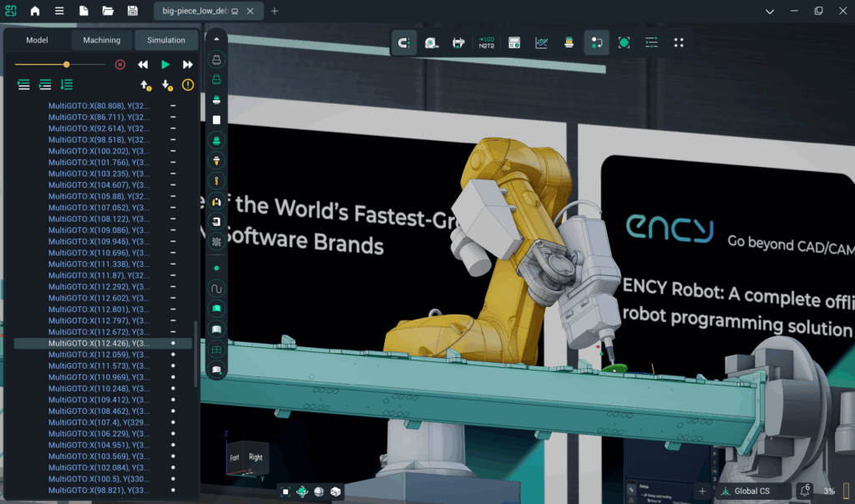Image resolution: width=855 pixels, height=504 pixels.
Task: Click plus button left of Global CS
Action: [x=702, y=491]
